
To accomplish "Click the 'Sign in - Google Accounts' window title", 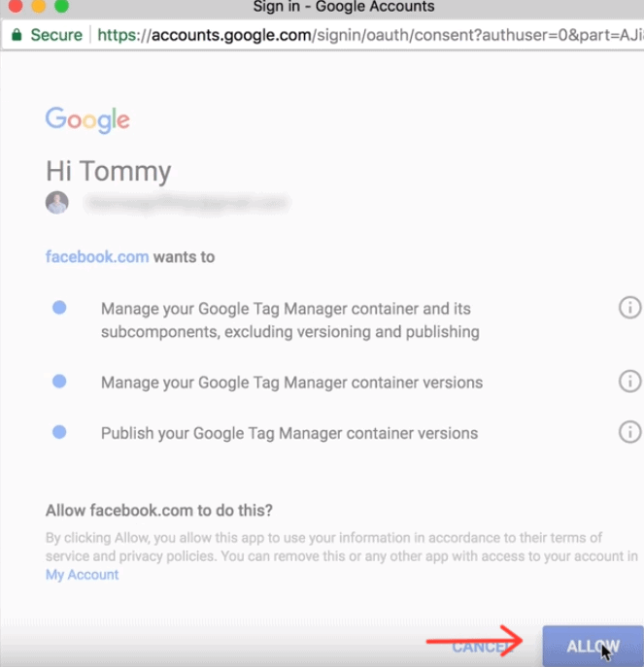I will pos(344,7).
